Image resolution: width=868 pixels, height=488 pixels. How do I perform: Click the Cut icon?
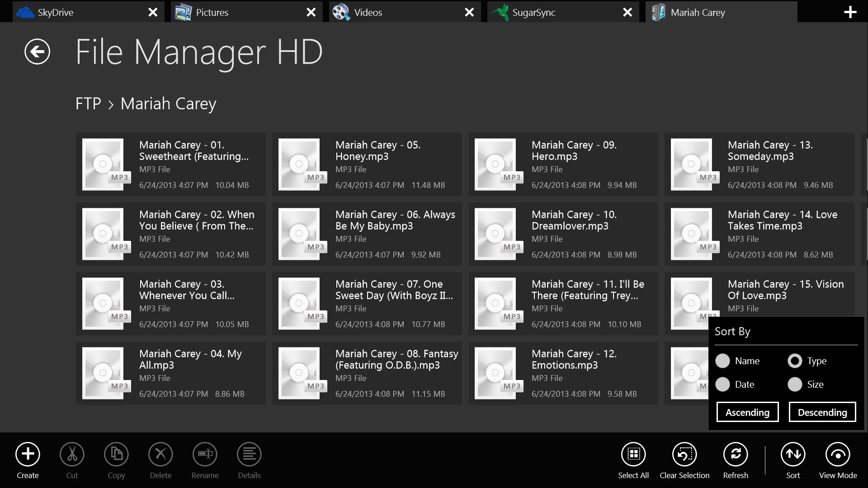[72, 454]
